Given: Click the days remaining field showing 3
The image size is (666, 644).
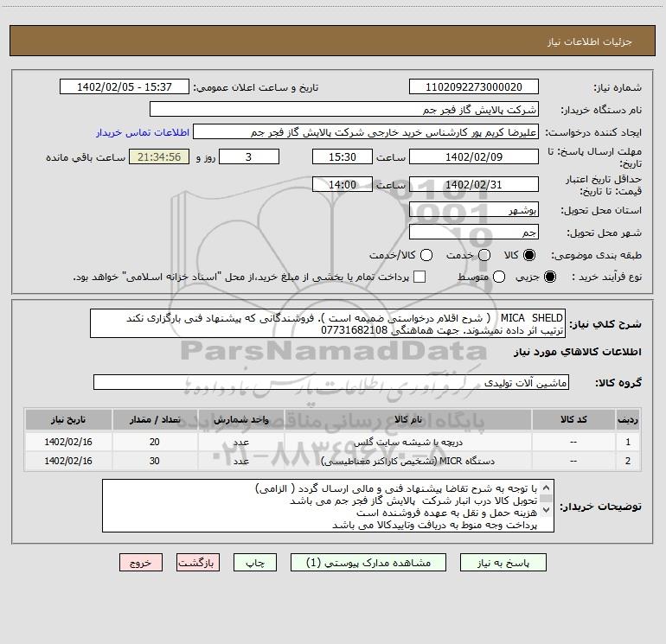Looking at the screenshot, I should (249, 156).
